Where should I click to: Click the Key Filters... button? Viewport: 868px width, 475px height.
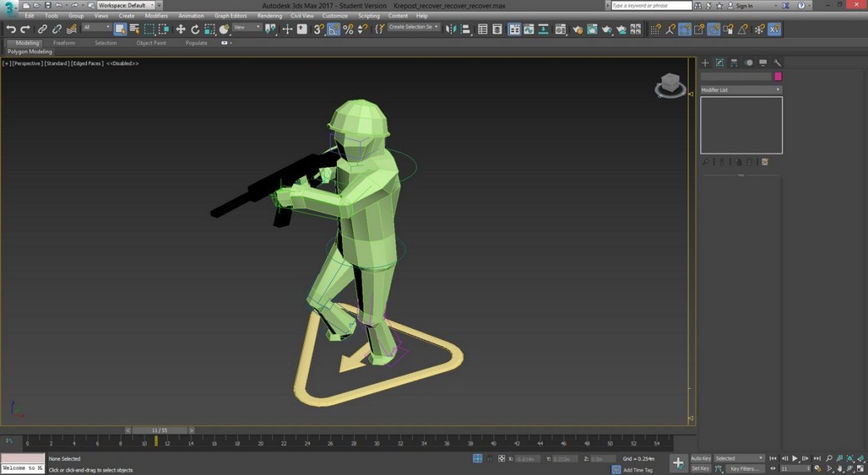744,468
